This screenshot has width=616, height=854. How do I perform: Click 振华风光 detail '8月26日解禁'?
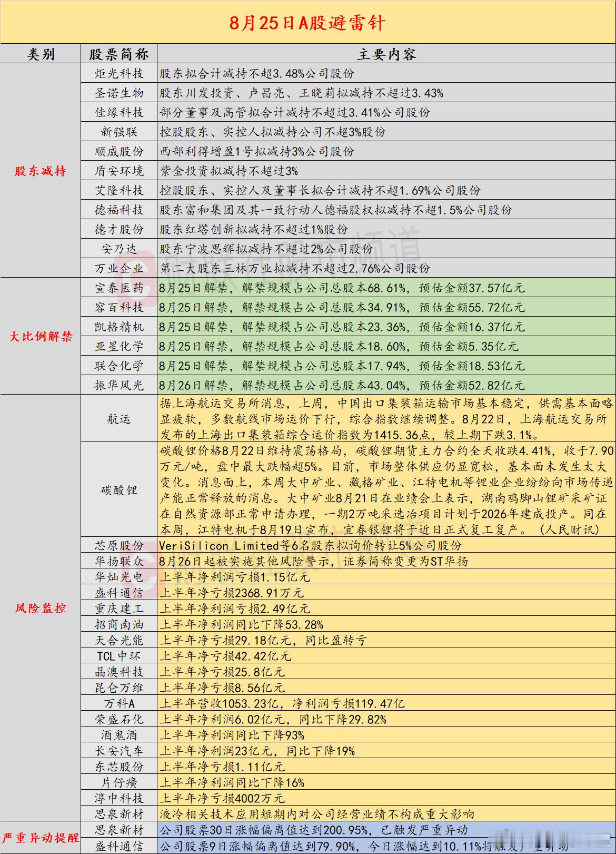click(193, 385)
